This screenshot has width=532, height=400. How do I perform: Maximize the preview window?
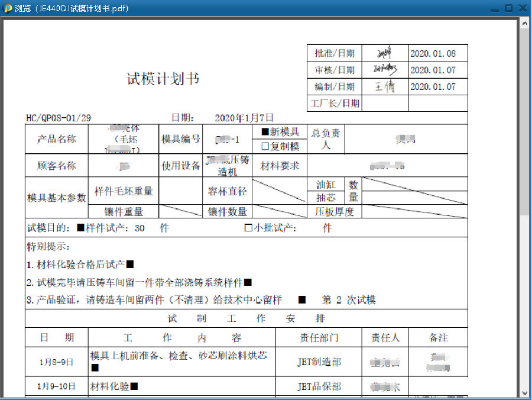click(x=508, y=8)
